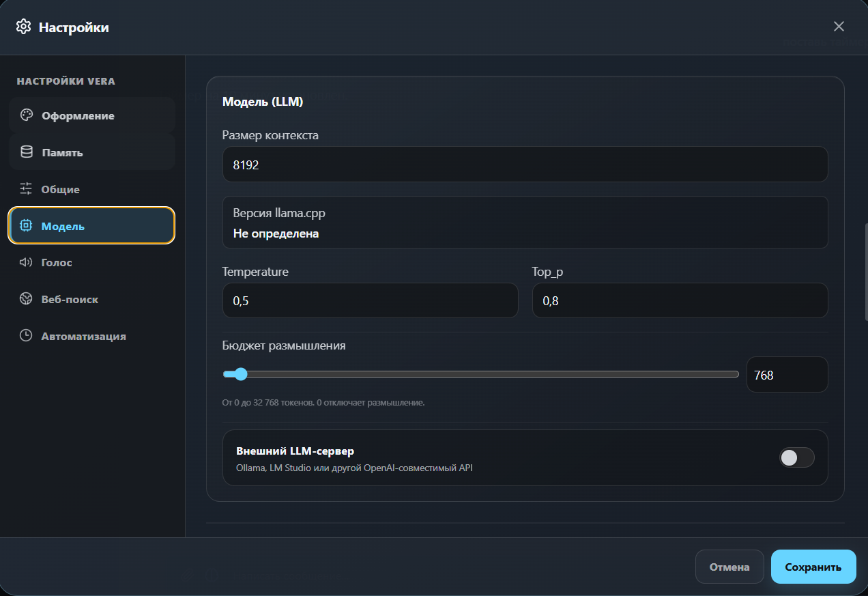Close the Настройки dialog with X

click(x=839, y=27)
